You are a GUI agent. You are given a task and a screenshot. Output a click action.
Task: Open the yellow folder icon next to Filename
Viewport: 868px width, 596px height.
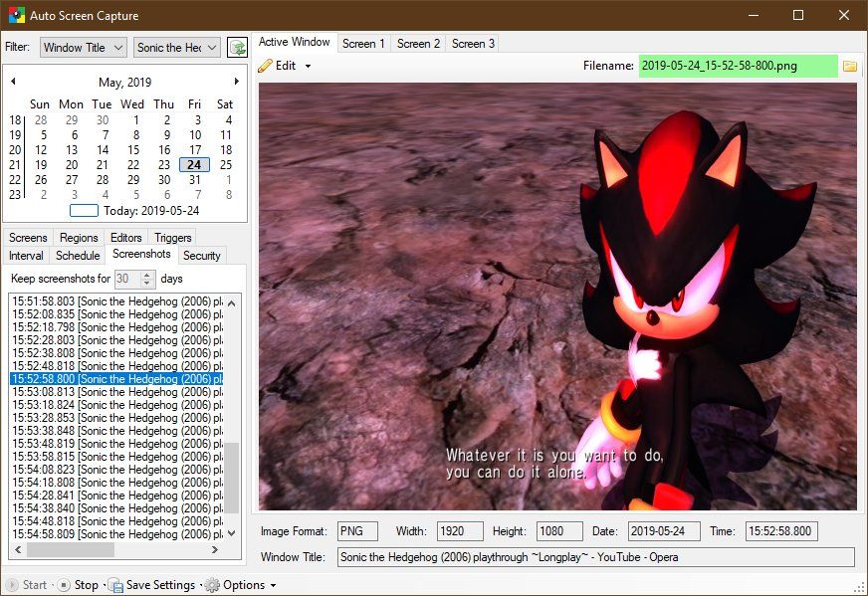pos(851,65)
